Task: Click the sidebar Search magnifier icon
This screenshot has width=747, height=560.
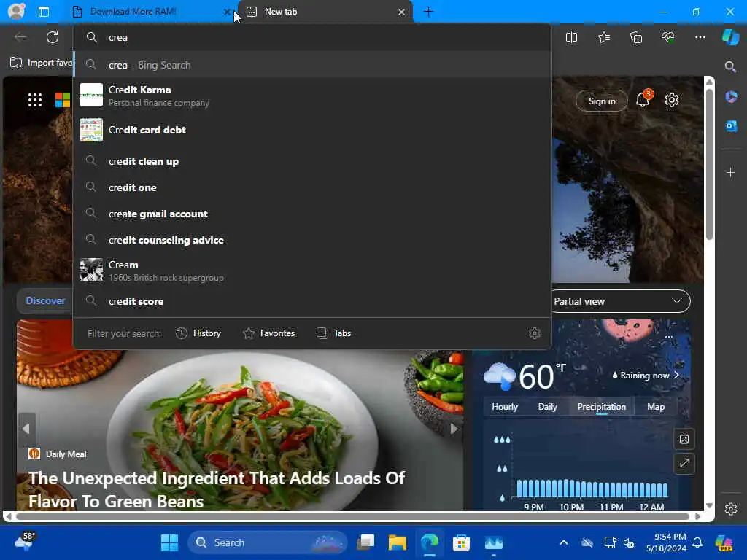Action: tap(730, 66)
